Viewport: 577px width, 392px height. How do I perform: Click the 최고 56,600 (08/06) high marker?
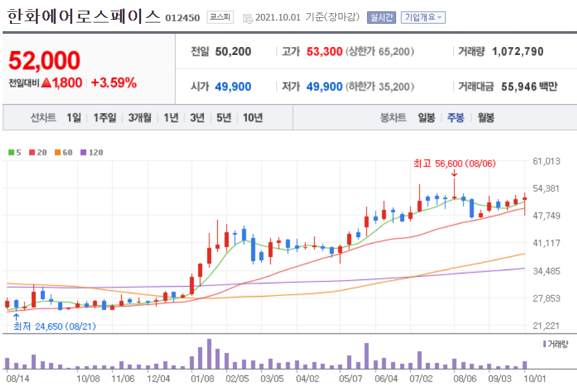[x=454, y=164]
